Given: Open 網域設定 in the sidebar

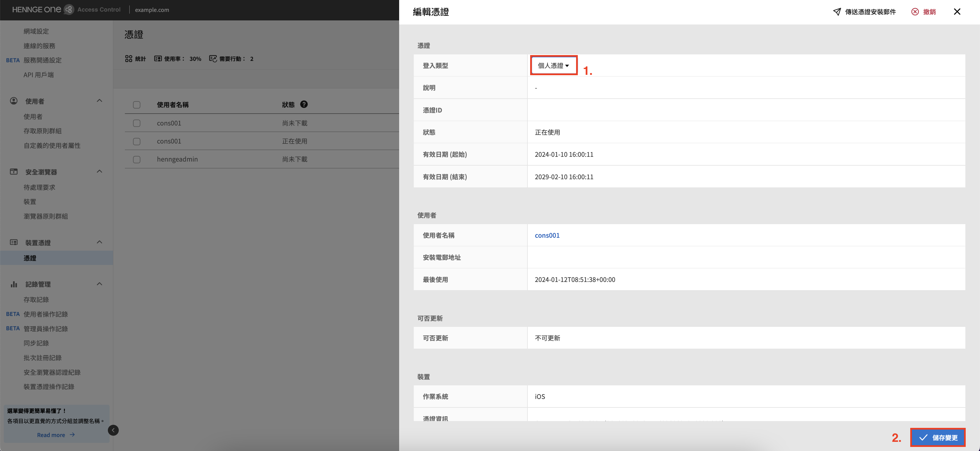Looking at the screenshot, I should pyautogui.click(x=36, y=31).
